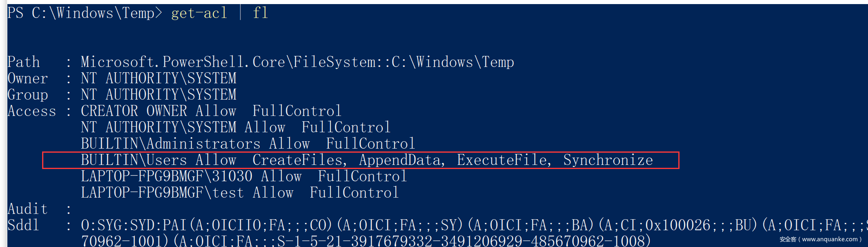Image resolution: width=868 pixels, height=247 pixels.
Task: Click the get-acl command text
Action: point(199,13)
